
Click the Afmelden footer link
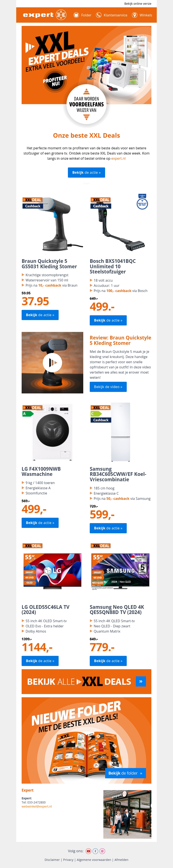coord(121,860)
